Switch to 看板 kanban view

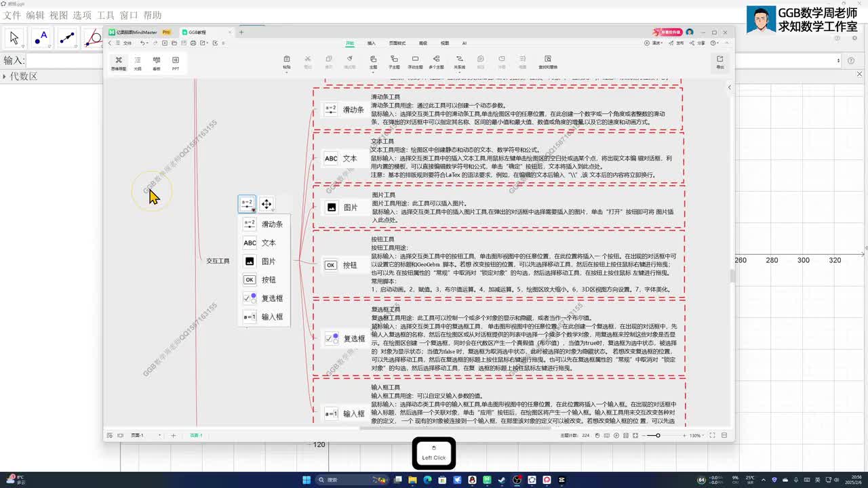157,63
